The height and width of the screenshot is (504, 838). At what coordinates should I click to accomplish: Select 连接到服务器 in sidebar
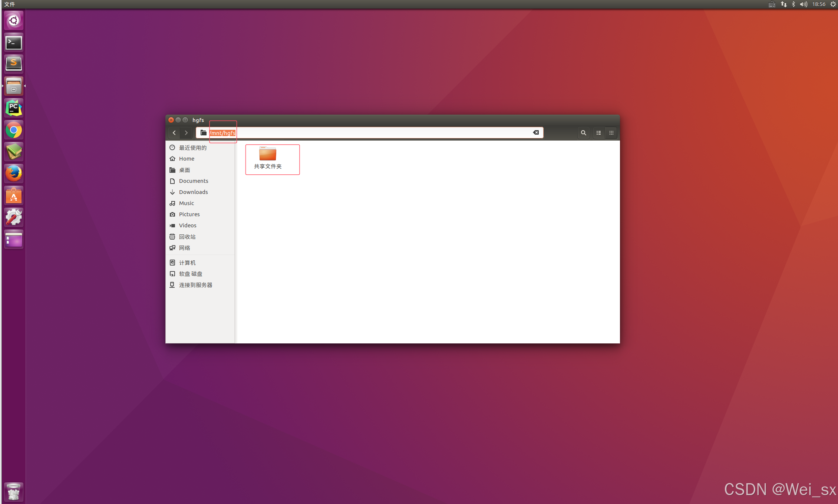(195, 285)
